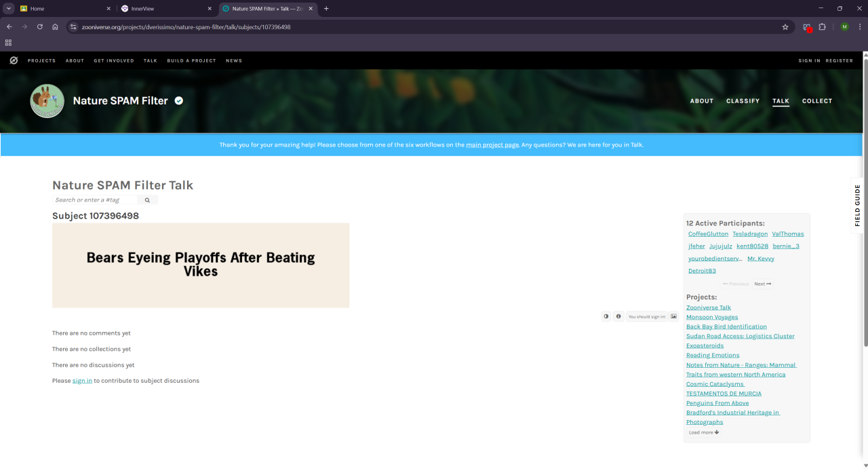
Task: Click the browser address bar URL
Action: tap(186, 27)
